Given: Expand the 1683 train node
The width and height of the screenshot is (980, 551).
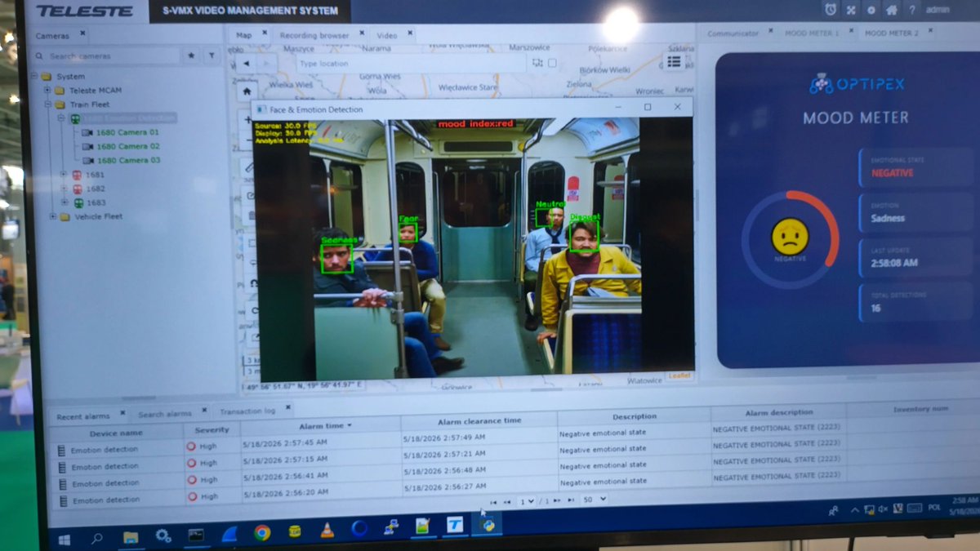Looking at the screenshot, I should coord(65,202).
